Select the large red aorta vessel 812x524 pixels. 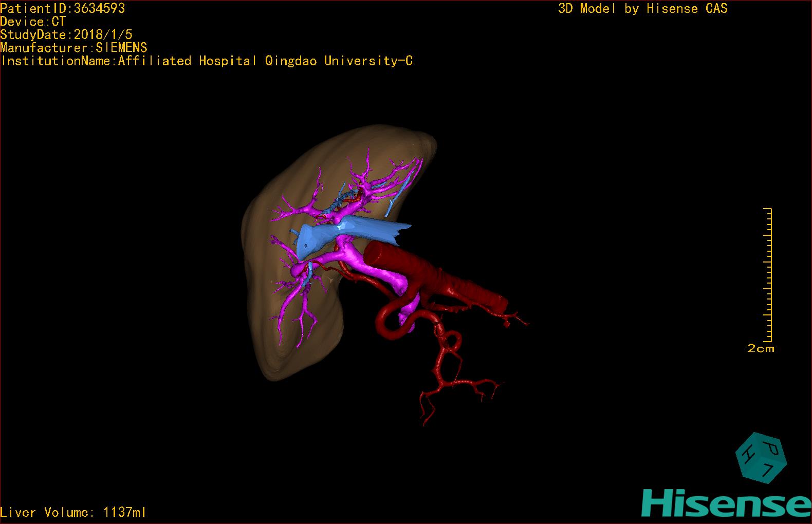tap(437, 277)
